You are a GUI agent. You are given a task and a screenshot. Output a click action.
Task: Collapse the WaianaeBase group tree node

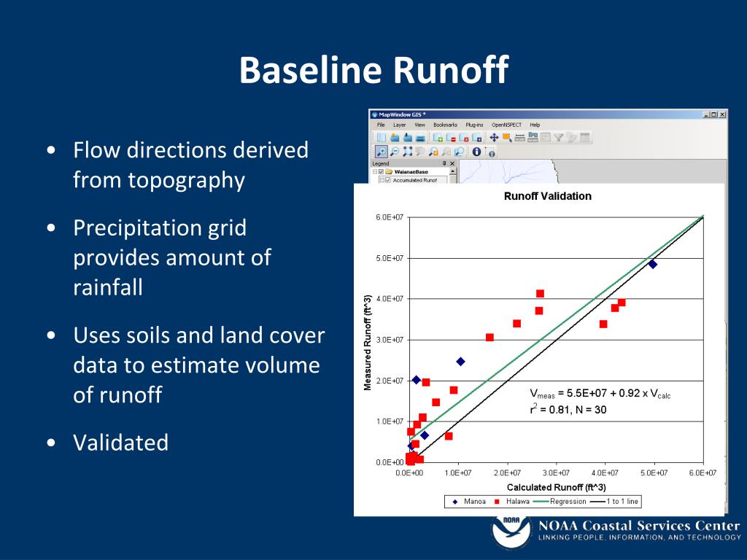[374, 172]
